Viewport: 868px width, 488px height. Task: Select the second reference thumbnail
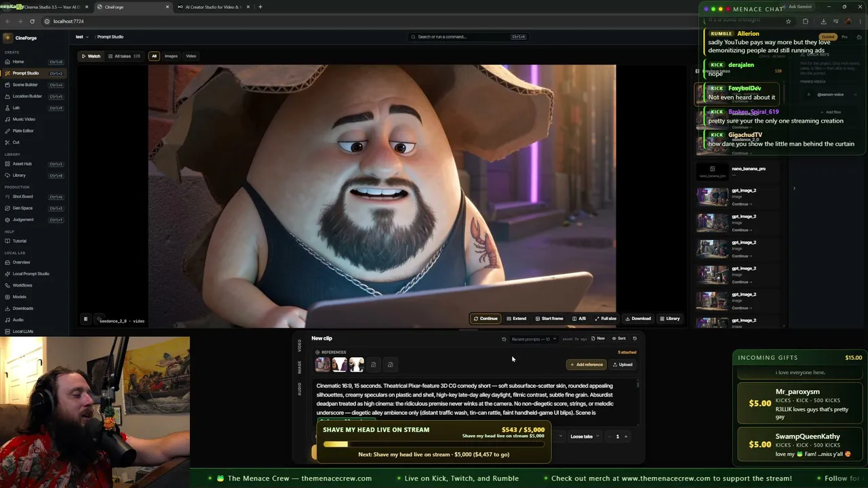coord(340,365)
